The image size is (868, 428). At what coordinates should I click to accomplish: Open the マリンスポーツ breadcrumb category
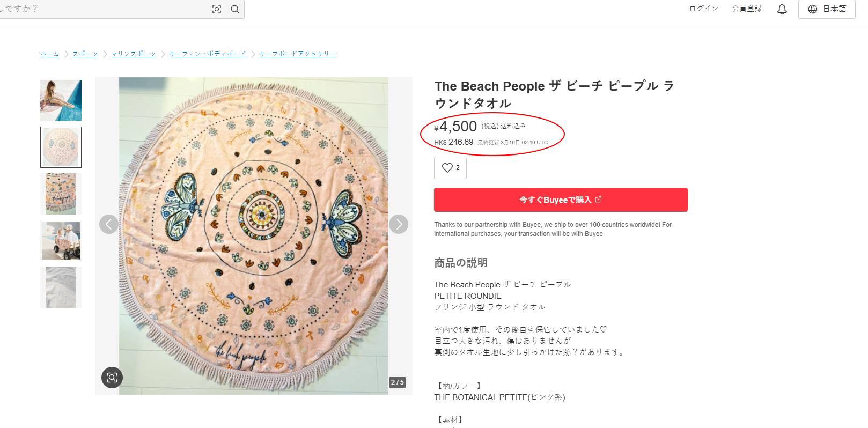point(133,54)
